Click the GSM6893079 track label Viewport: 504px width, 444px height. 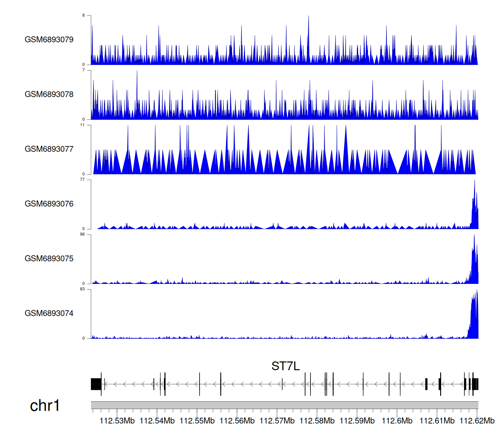click(49, 40)
